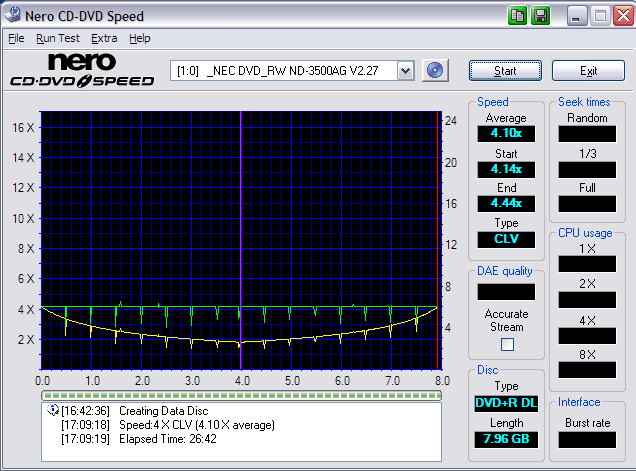The width and height of the screenshot is (636, 471).
Task: Minimize the Nero CD-DVD Speed window
Action: coord(576,16)
